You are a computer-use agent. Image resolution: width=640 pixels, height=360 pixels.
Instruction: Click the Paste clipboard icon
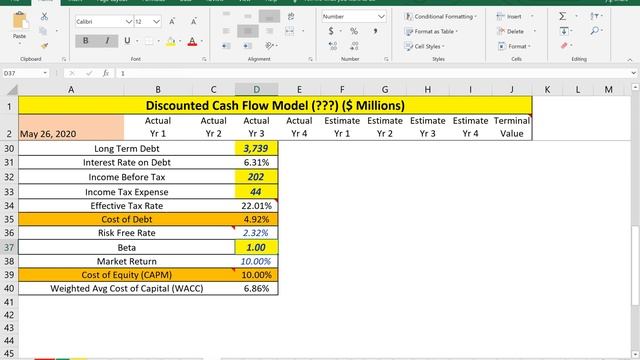point(19,20)
